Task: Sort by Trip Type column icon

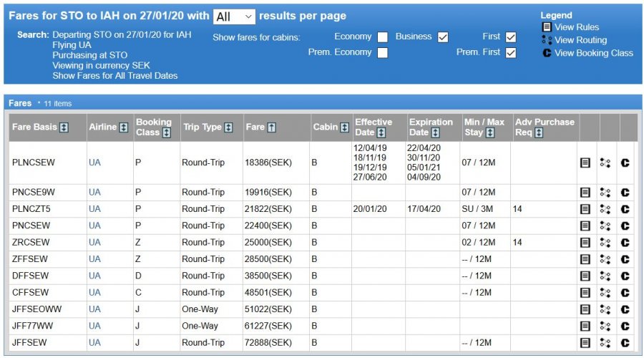Action: coord(228,127)
